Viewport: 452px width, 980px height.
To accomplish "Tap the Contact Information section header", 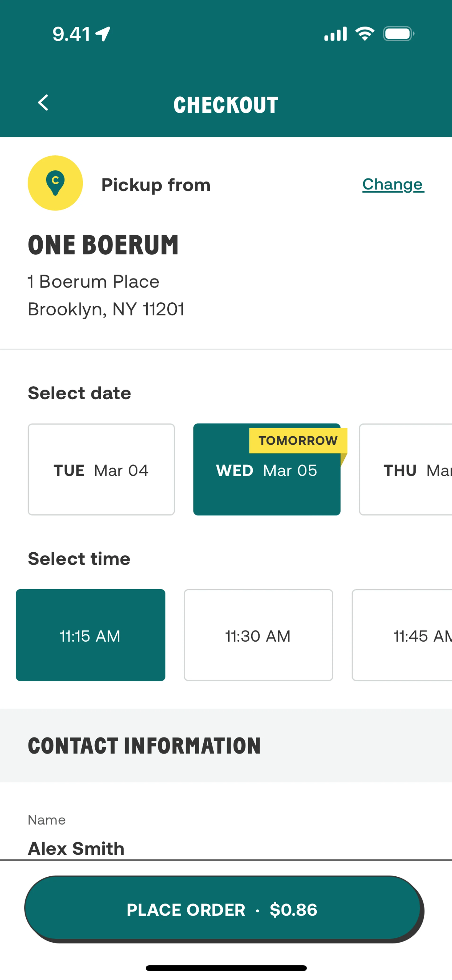I will [145, 746].
